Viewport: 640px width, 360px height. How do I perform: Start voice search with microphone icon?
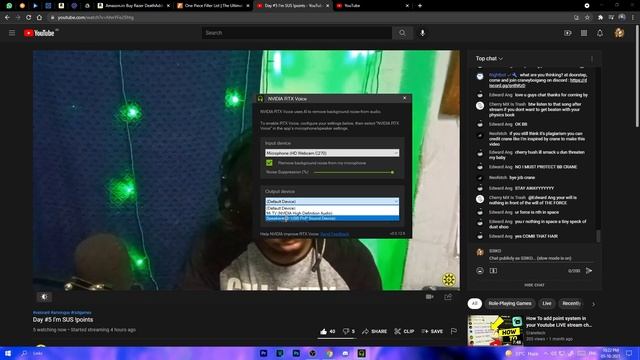[x=422, y=33]
